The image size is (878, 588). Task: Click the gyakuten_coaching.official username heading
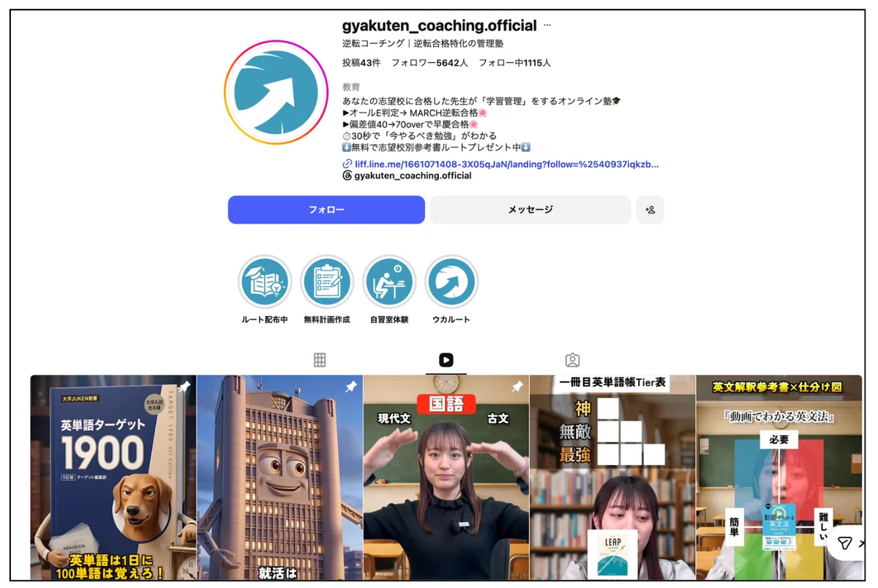coord(440,26)
